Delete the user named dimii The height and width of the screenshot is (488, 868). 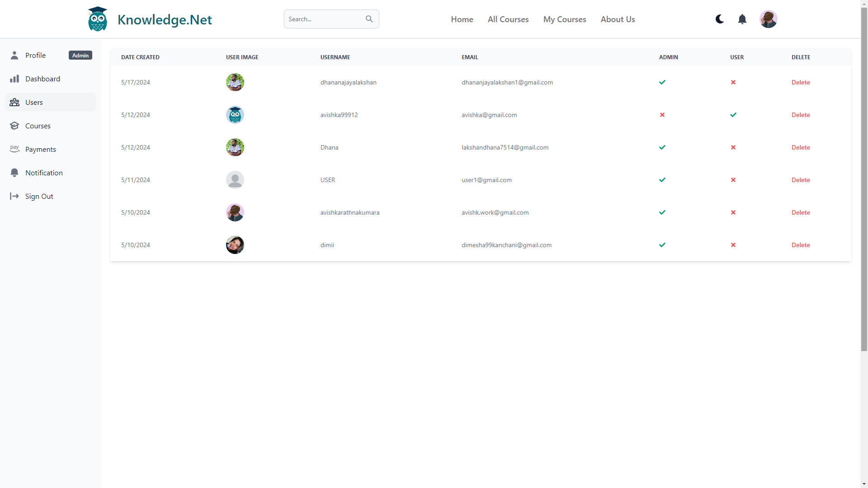tap(801, 245)
